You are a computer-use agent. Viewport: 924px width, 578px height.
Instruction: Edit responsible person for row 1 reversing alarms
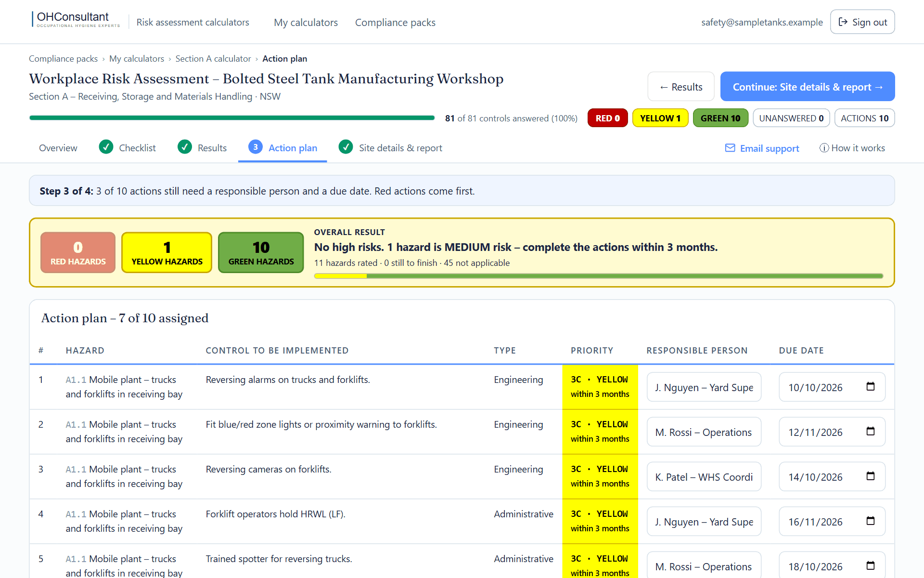pos(704,387)
